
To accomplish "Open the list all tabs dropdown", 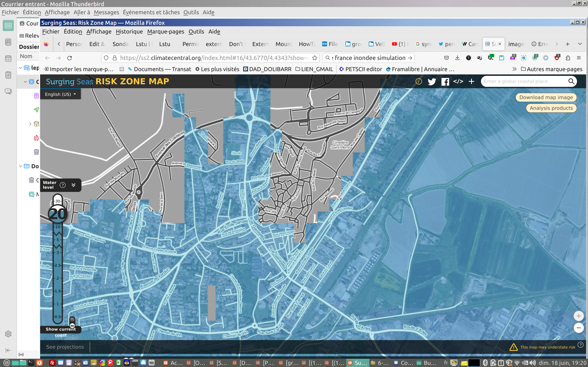I will [580, 44].
